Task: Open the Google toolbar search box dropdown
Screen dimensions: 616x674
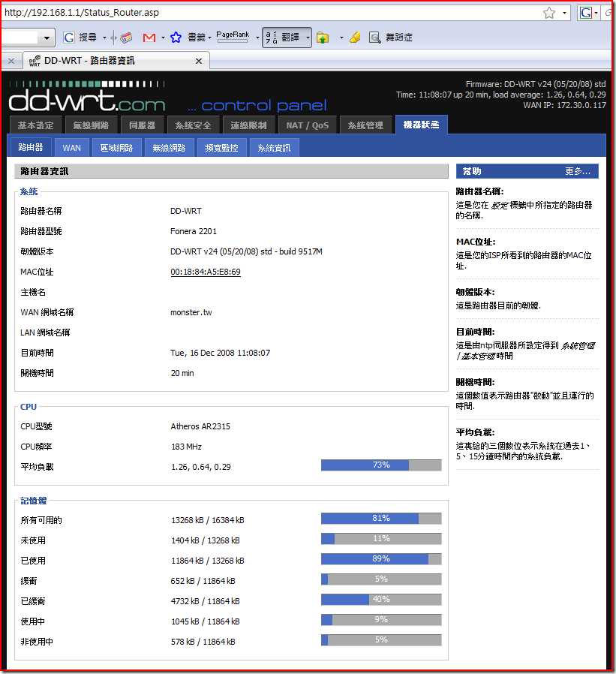Action: tap(47, 38)
